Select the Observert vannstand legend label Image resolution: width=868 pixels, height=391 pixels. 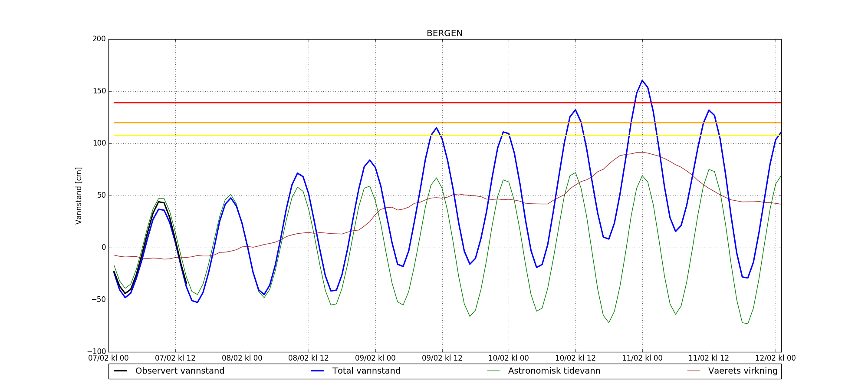pyautogui.click(x=180, y=371)
